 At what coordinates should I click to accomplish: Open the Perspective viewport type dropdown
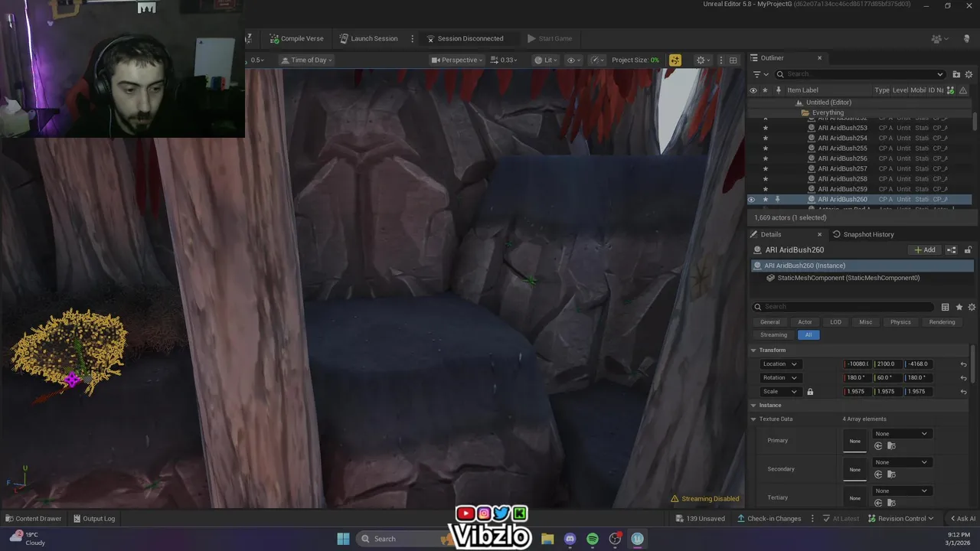click(x=456, y=60)
